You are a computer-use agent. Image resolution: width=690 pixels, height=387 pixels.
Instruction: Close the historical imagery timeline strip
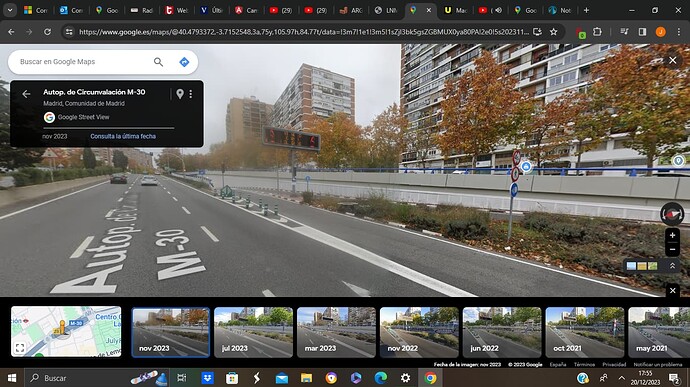point(672,291)
